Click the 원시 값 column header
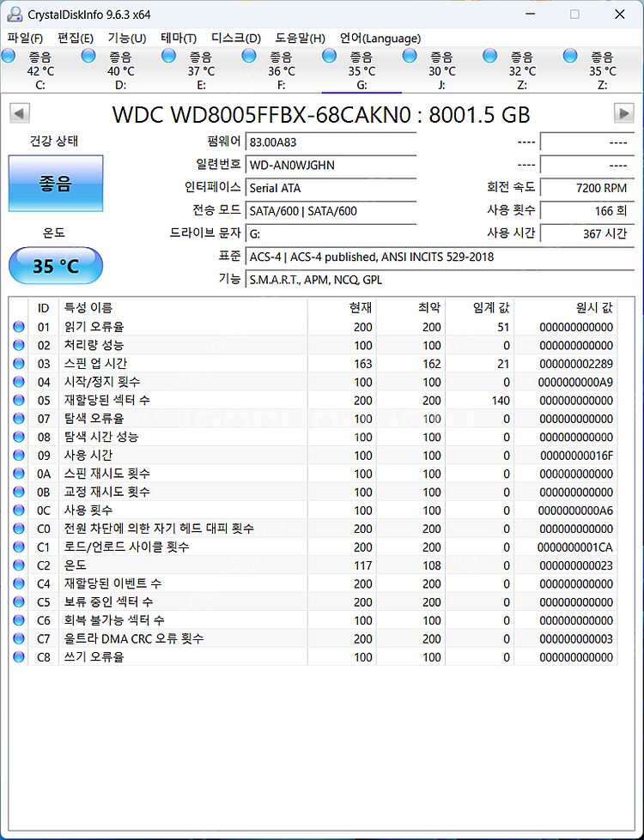This screenshot has width=644, height=840. click(566, 307)
